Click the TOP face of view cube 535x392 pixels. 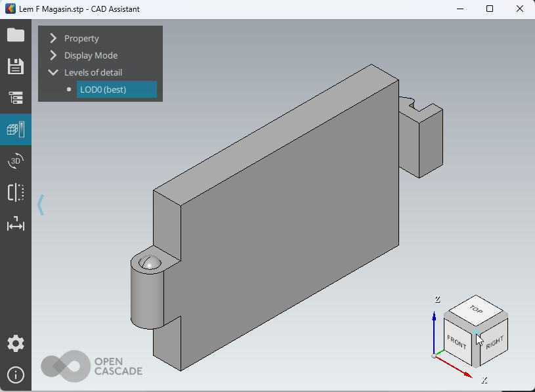476,309
